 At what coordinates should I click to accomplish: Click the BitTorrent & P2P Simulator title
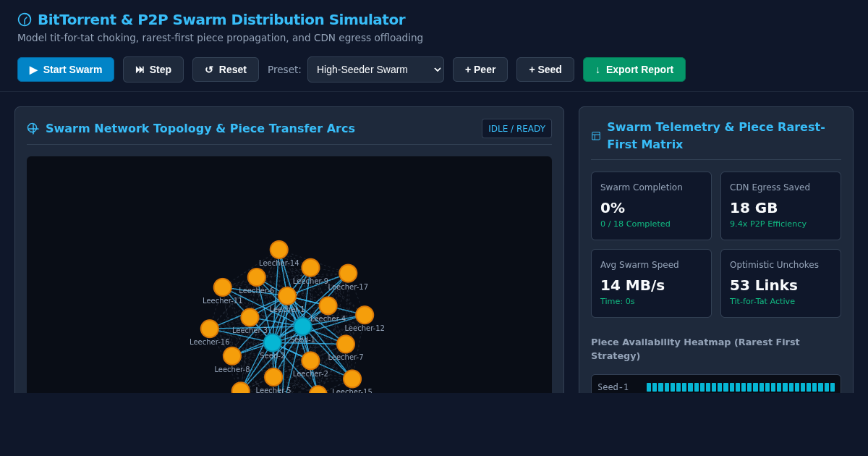pos(221,20)
